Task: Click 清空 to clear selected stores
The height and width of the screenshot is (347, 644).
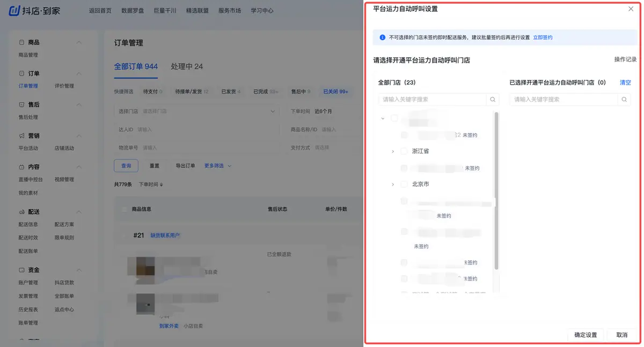Action: [625, 83]
